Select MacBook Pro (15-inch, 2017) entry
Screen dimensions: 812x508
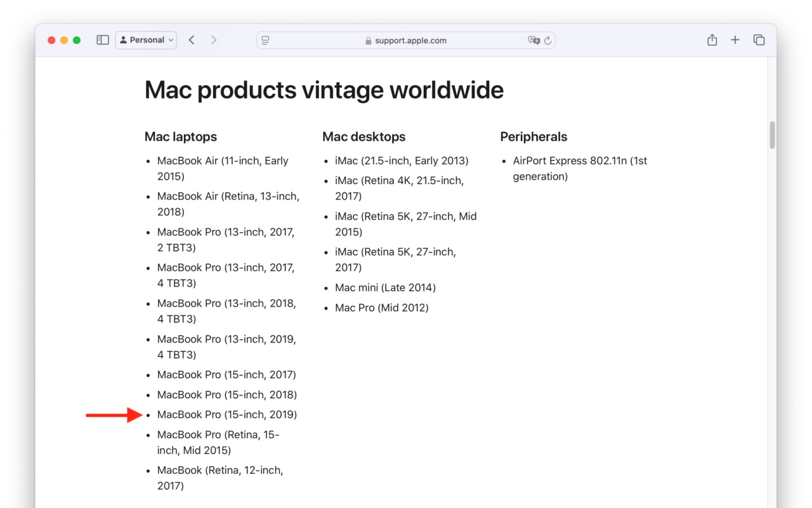(x=226, y=375)
